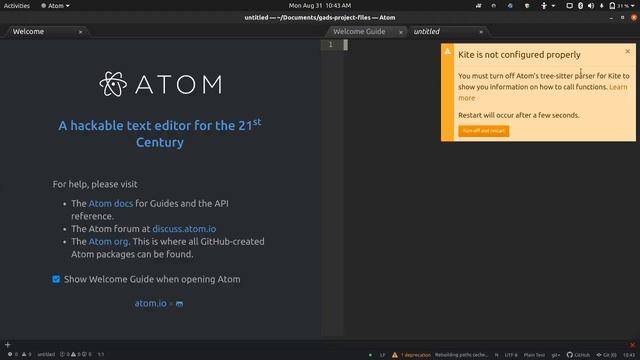Dismiss the Kite notification
Screen dimensions: 640x360
tap(627, 51)
